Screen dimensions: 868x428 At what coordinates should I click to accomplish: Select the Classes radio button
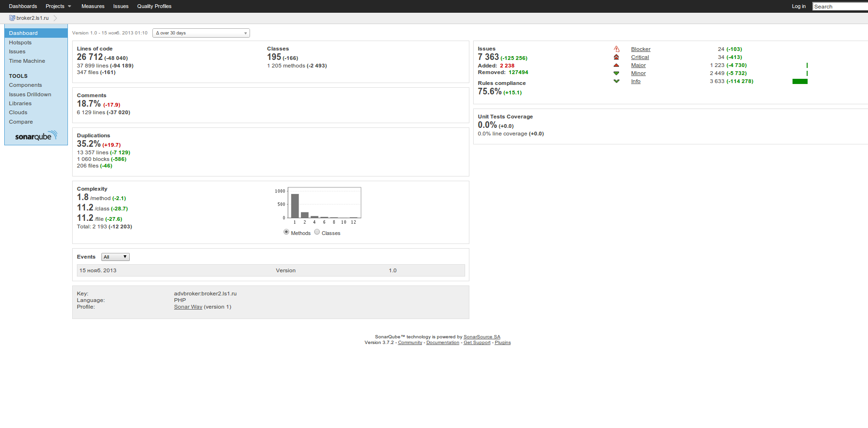[x=317, y=232]
